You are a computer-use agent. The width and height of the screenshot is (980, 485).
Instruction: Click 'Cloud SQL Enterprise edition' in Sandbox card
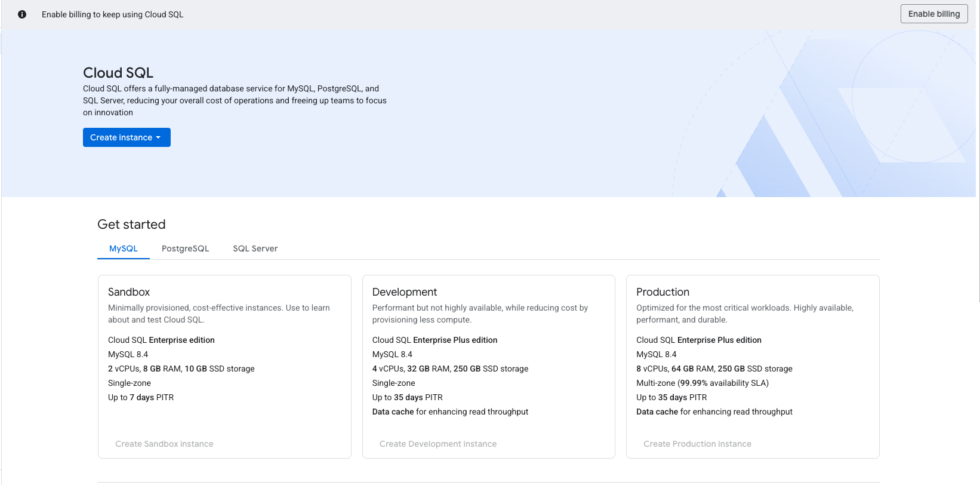tap(161, 340)
